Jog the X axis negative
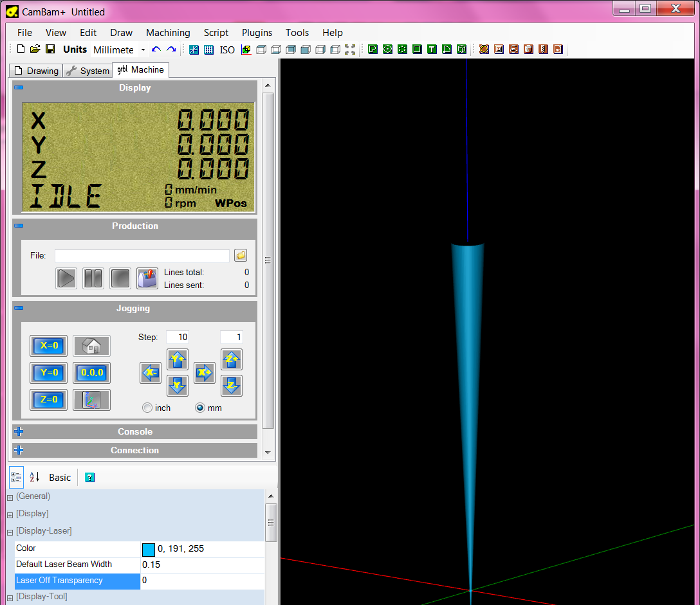 (151, 372)
